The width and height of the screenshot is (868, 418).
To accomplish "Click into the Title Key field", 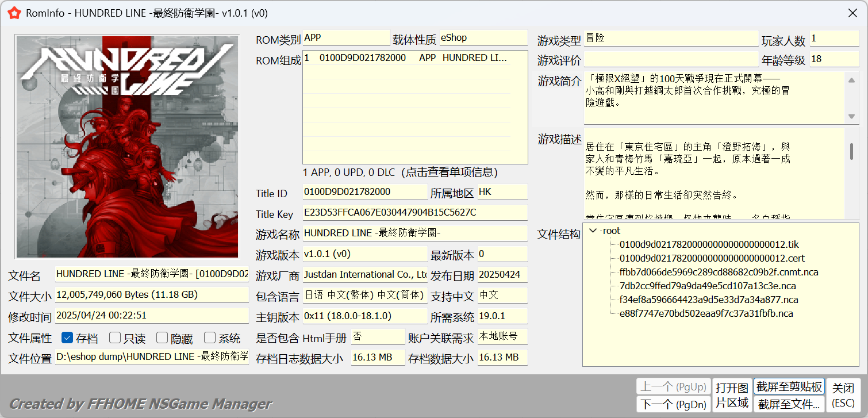I will (x=414, y=213).
